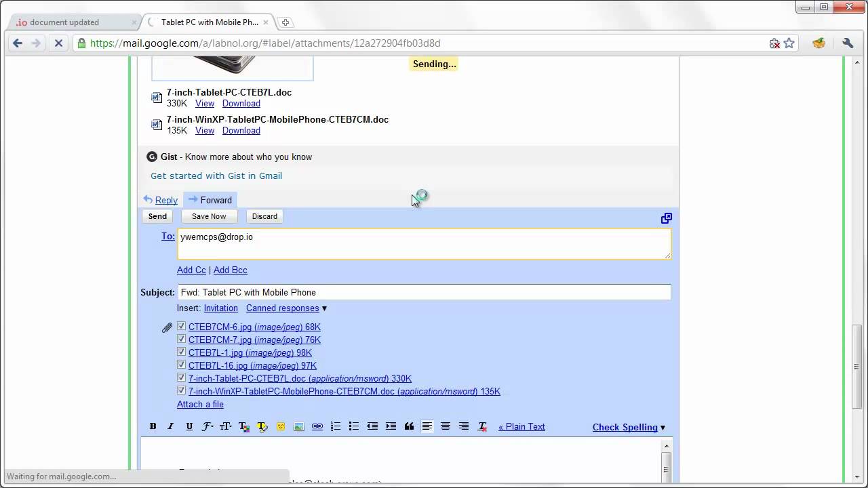Close the 'Tablet PC with Mobile Ph...' tab
The height and width of the screenshot is (488, 868).
point(266,22)
